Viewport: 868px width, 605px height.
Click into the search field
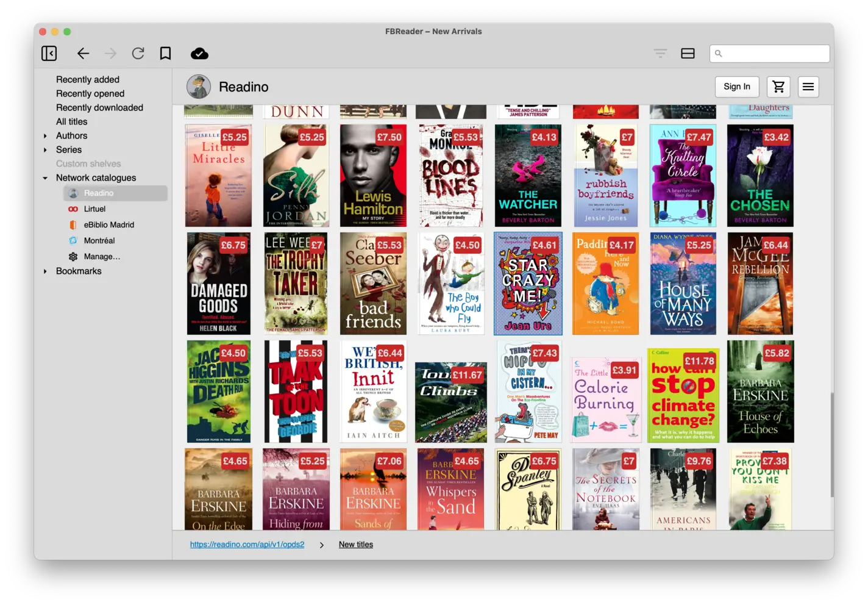click(x=769, y=54)
